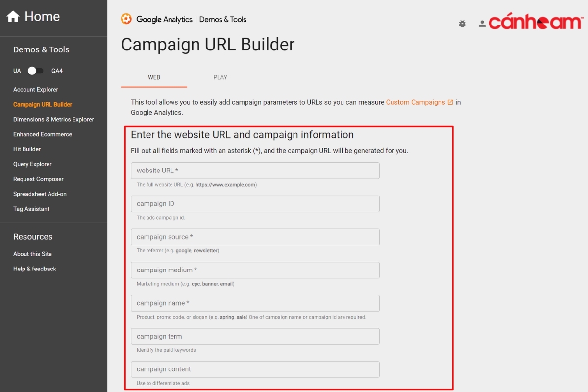This screenshot has width=588, height=392.
Task: Open Dimensions & Metrics Explorer
Action: tap(53, 119)
